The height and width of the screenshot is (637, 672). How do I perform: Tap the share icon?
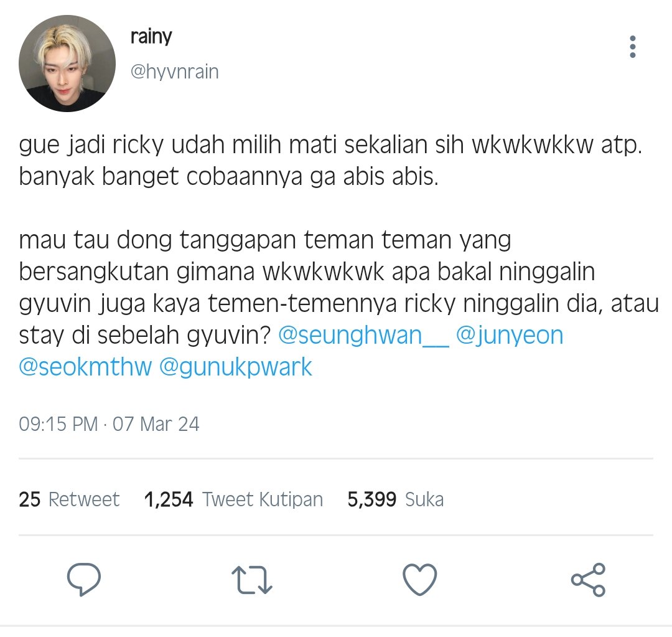click(x=588, y=580)
